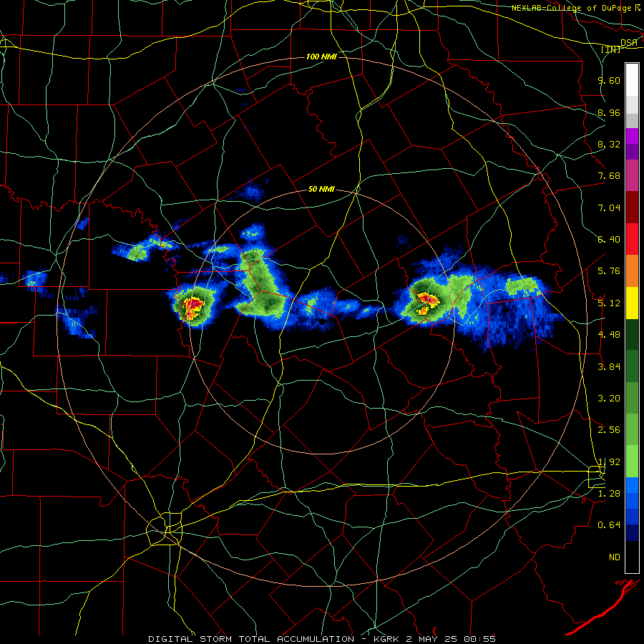This screenshot has width=644, height=644.
Task: Click the yellow swatch near 5.12
Action: pyautogui.click(x=632, y=303)
